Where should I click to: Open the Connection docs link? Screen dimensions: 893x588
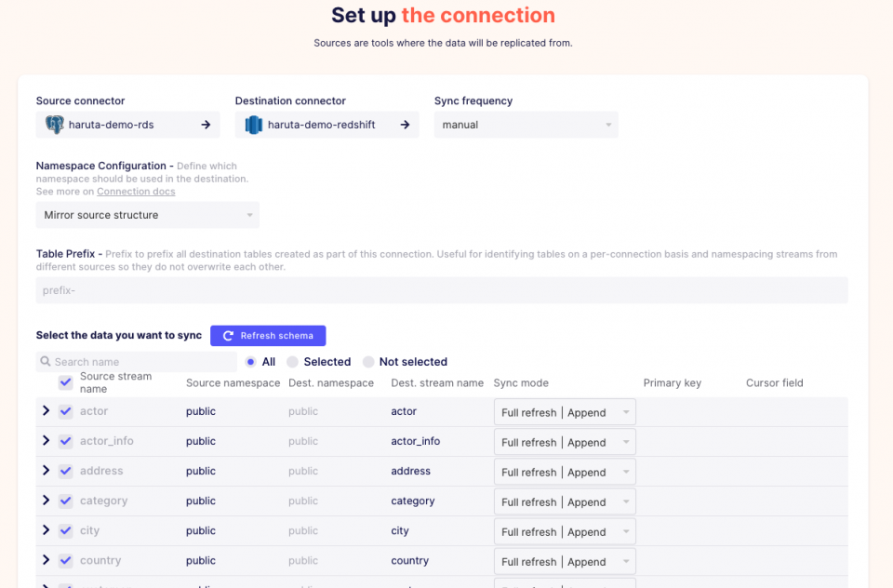136,192
